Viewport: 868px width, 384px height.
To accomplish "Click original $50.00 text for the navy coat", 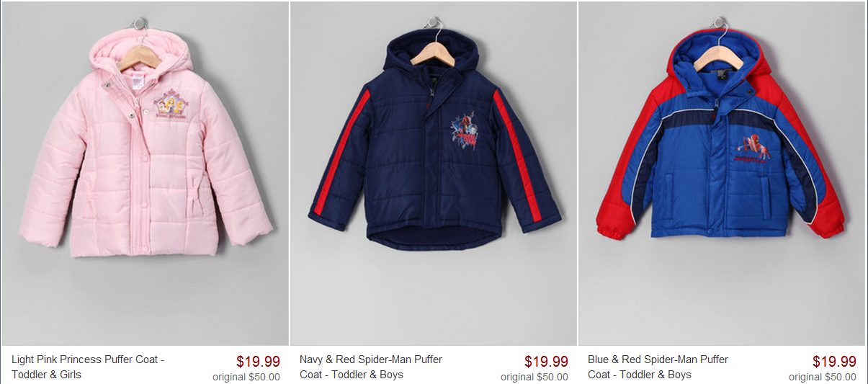I will pyautogui.click(x=534, y=377).
